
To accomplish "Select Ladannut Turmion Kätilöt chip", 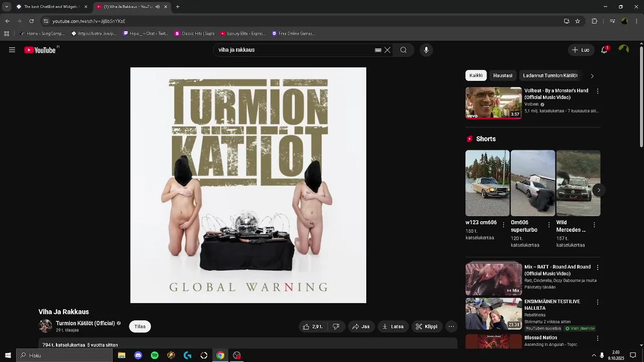I will pos(550,75).
